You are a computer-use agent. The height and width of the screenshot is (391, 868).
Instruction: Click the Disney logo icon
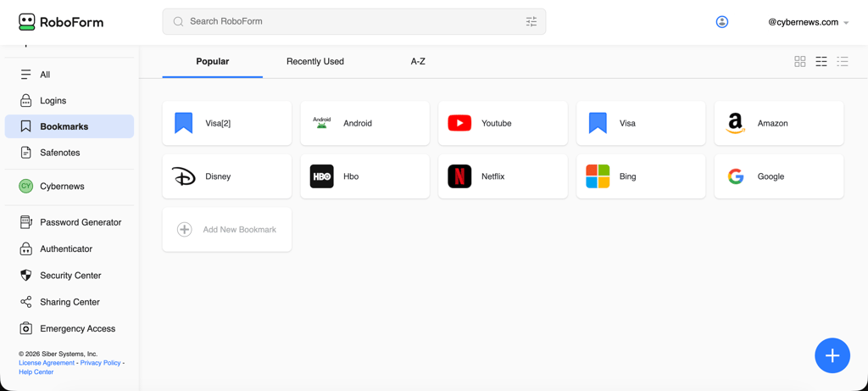tap(183, 176)
